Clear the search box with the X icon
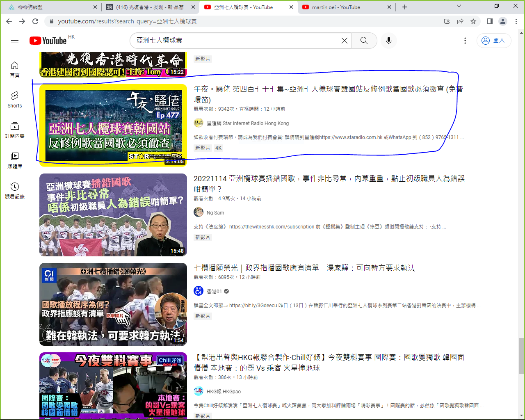Viewport: 525px width, 420px height. coord(345,41)
